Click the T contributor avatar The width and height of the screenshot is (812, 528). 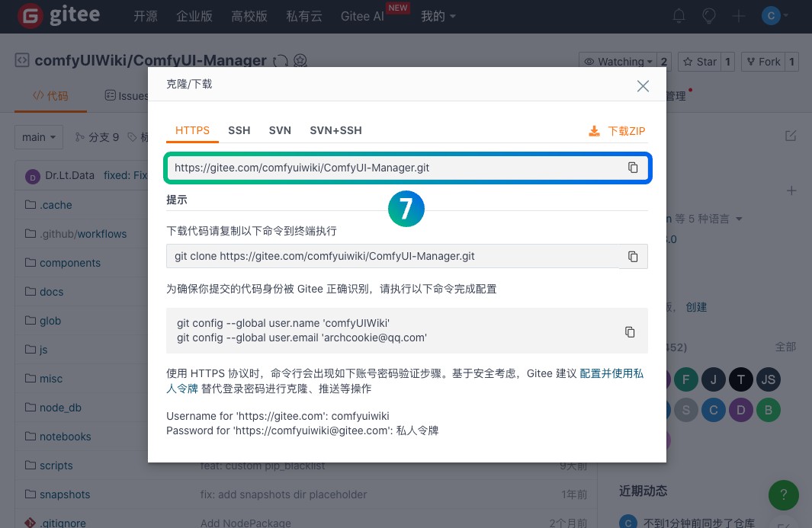click(740, 380)
